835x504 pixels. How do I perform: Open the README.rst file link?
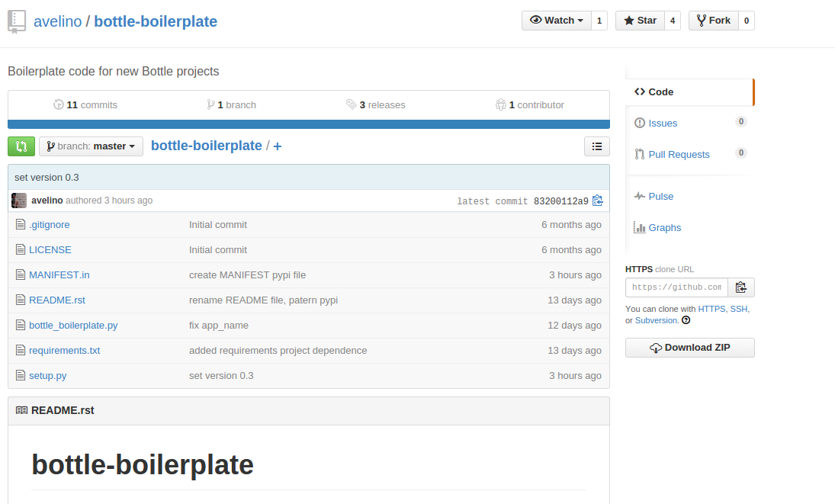coord(57,300)
